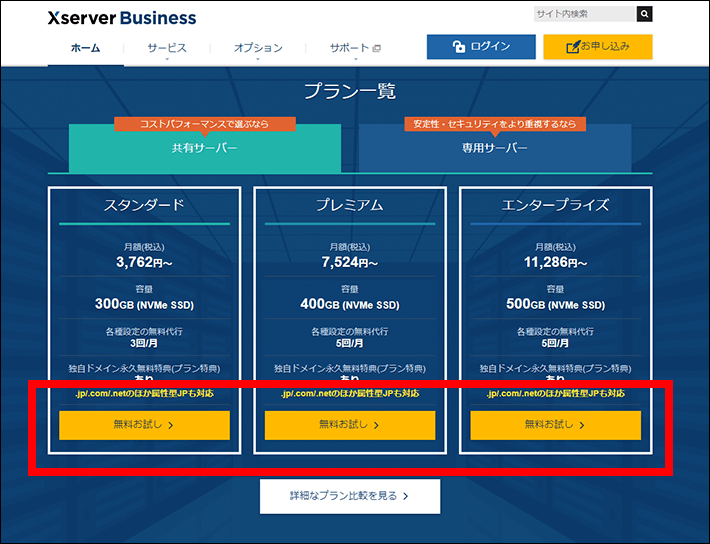Click the .jp/.com/.net note in プレミアム card
This screenshot has height=544, width=710.
coord(350,394)
